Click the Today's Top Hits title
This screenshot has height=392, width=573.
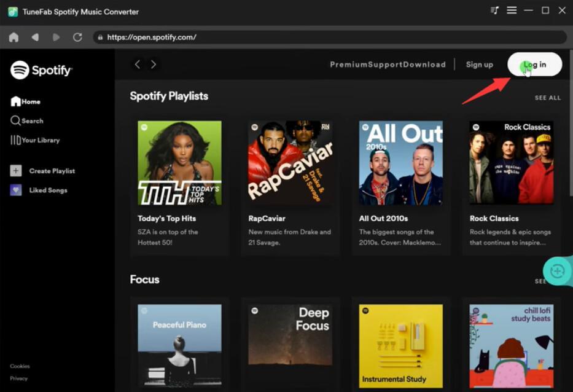(166, 218)
